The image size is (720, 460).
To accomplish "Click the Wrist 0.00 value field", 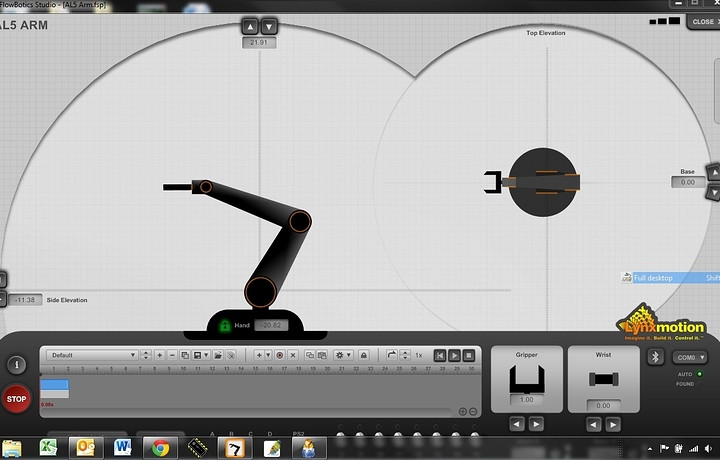I will [603, 405].
